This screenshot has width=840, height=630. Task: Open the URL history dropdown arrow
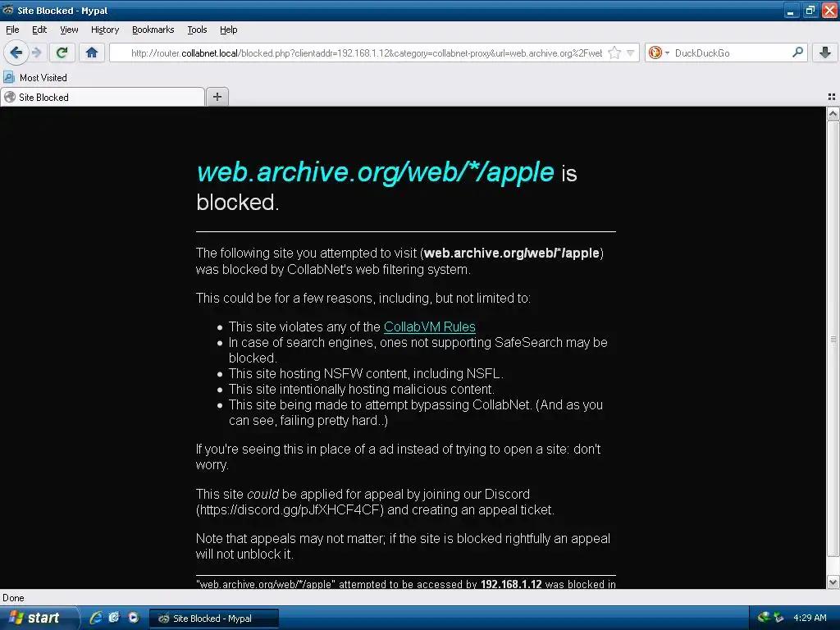[631, 52]
